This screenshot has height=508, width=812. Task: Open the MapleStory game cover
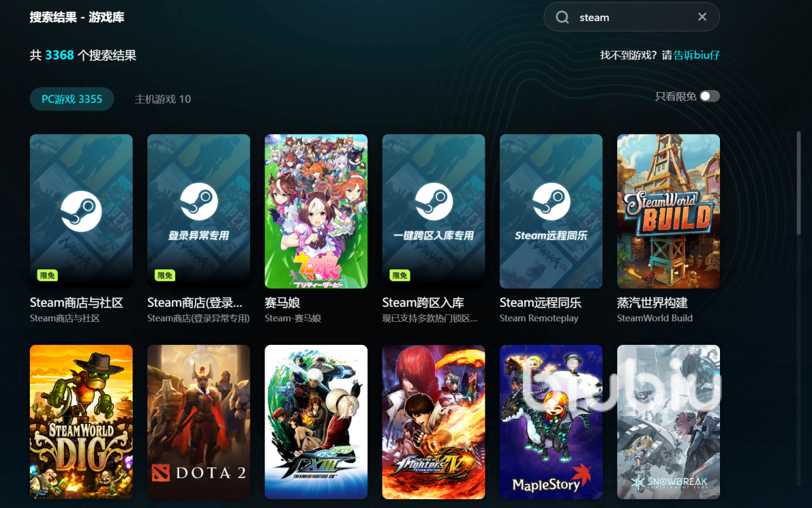pos(551,422)
